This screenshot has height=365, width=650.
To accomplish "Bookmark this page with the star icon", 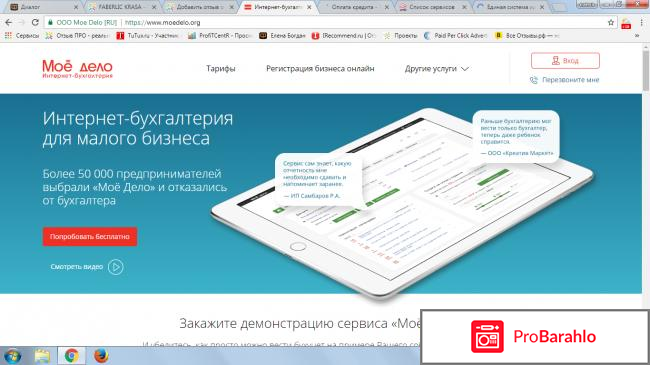I will 611,22.
